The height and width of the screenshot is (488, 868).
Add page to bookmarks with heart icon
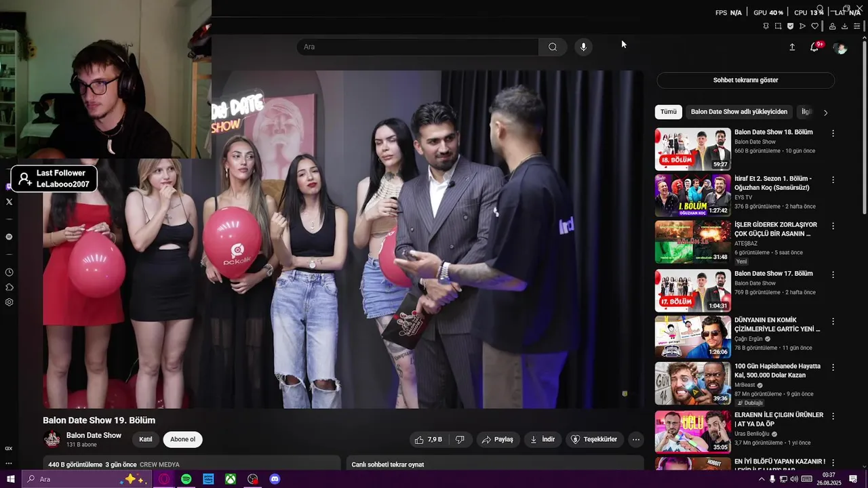click(814, 26)
